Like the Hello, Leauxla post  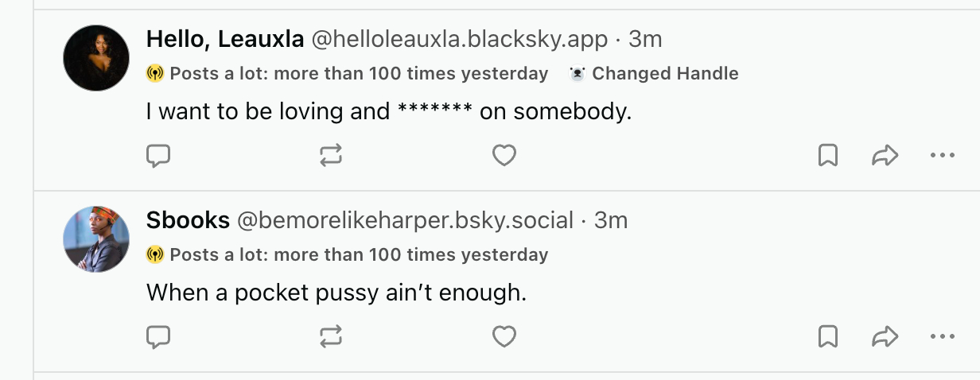pyautogui.click(x=504, y=156)
